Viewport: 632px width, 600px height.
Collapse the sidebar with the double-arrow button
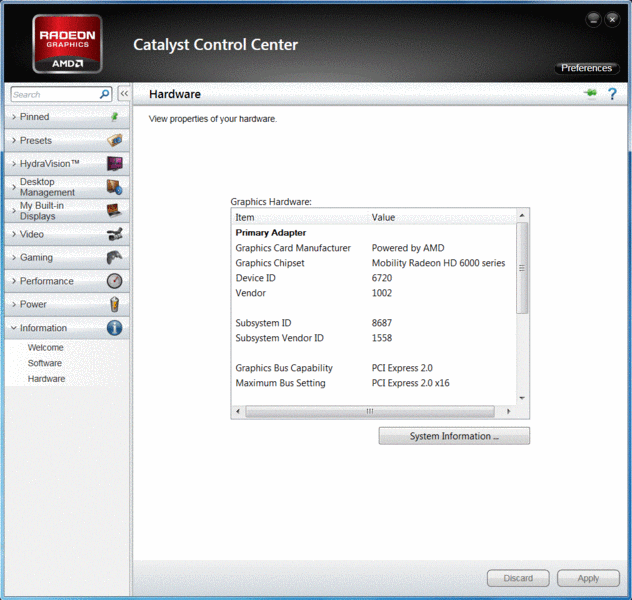(124, 94)
